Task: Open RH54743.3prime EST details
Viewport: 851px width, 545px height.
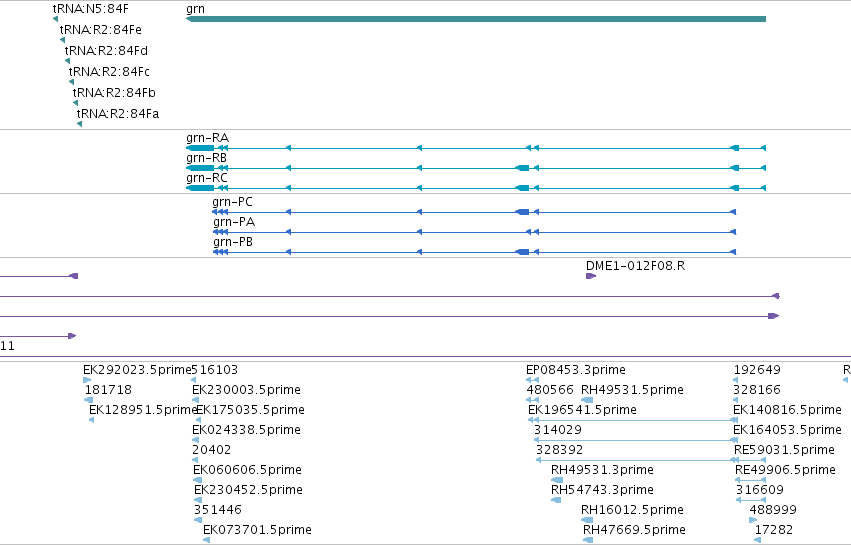Action: click(602, 490)
